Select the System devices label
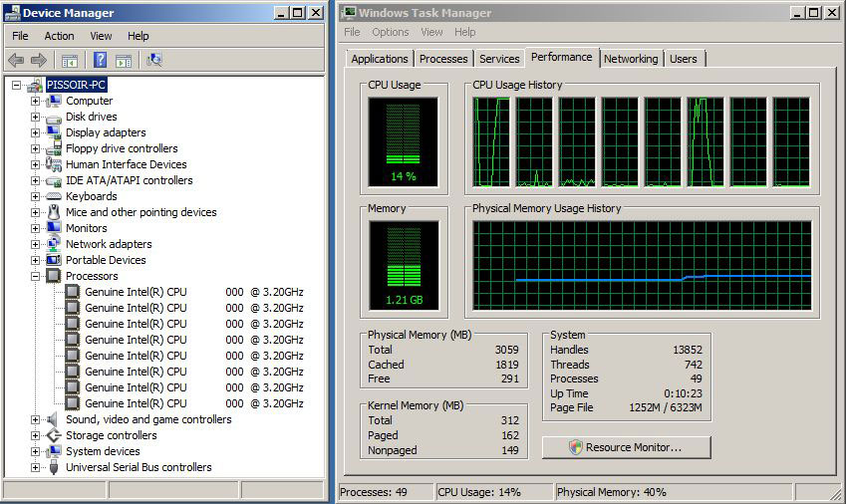 coord(103,451)
